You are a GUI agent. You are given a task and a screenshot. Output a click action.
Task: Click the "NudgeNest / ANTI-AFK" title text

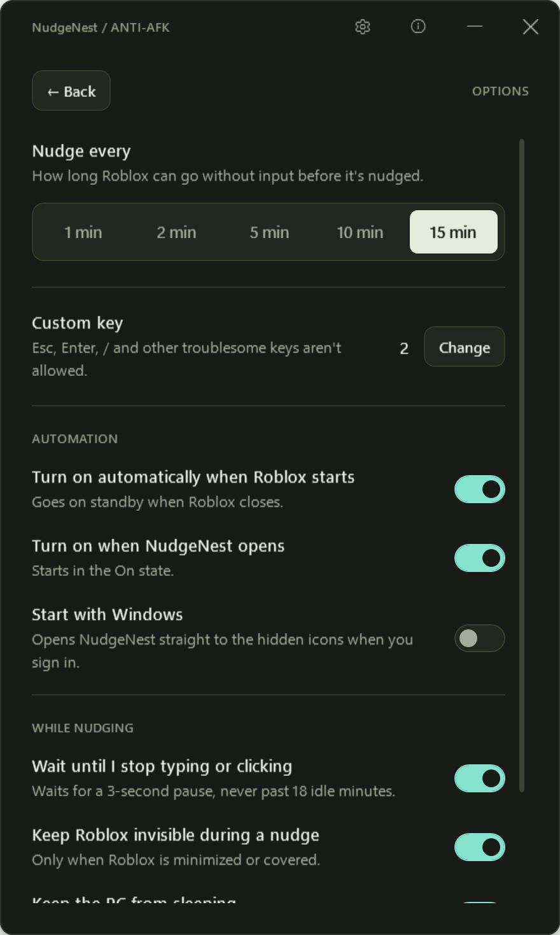coord(101,27)
